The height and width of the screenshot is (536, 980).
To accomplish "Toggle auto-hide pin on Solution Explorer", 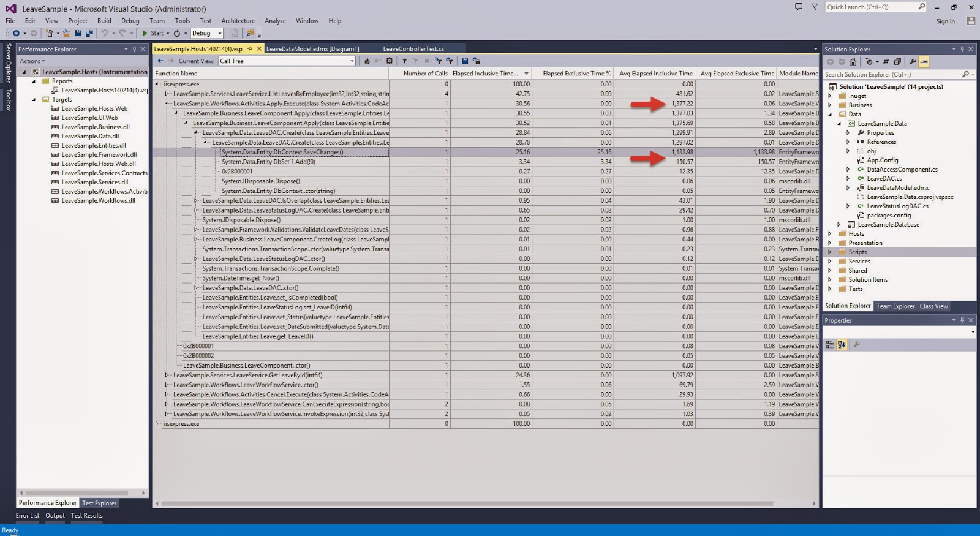I will click(962, 49).
